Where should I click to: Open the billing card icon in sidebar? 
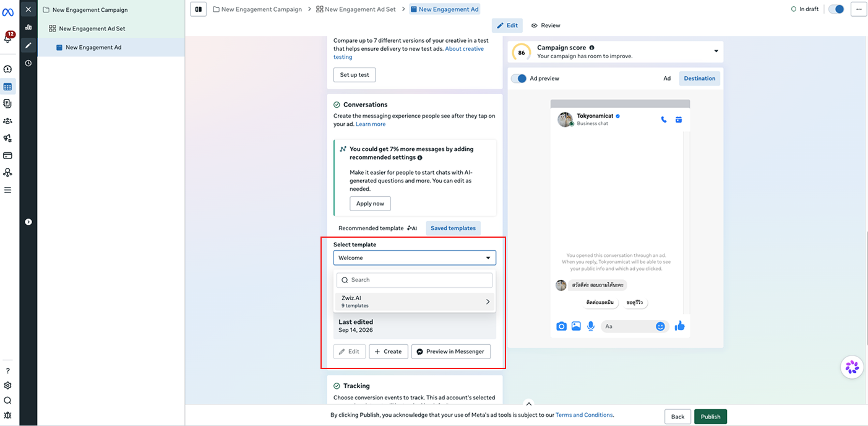8,155
